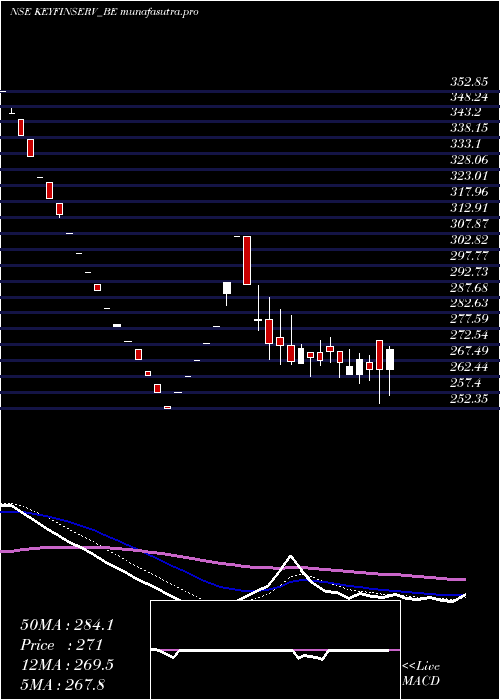This screenshot has width=500, height=700.
Task: Click the 252.35 price level
Action: point(468,398)
